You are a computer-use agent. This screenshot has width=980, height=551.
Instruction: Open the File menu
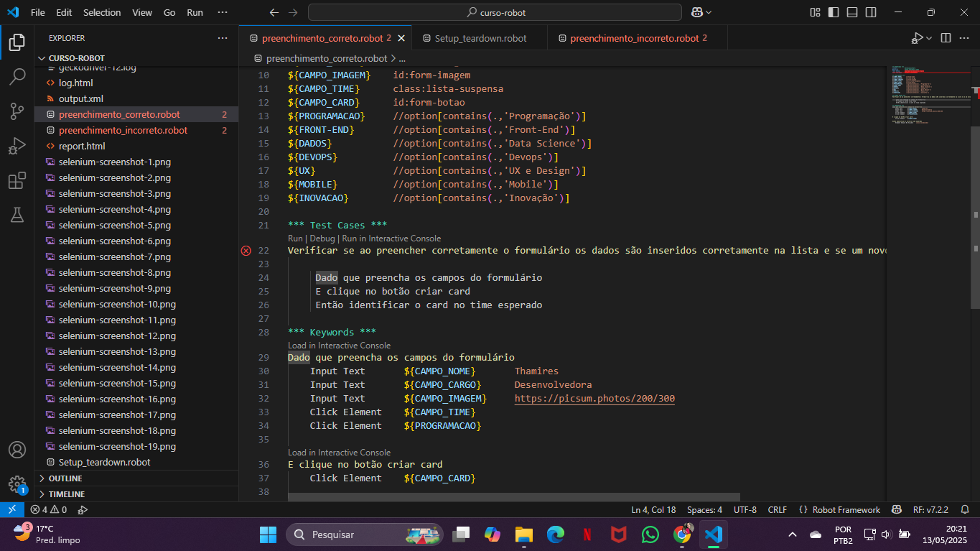pyautogui.click(x=37, y=12)
